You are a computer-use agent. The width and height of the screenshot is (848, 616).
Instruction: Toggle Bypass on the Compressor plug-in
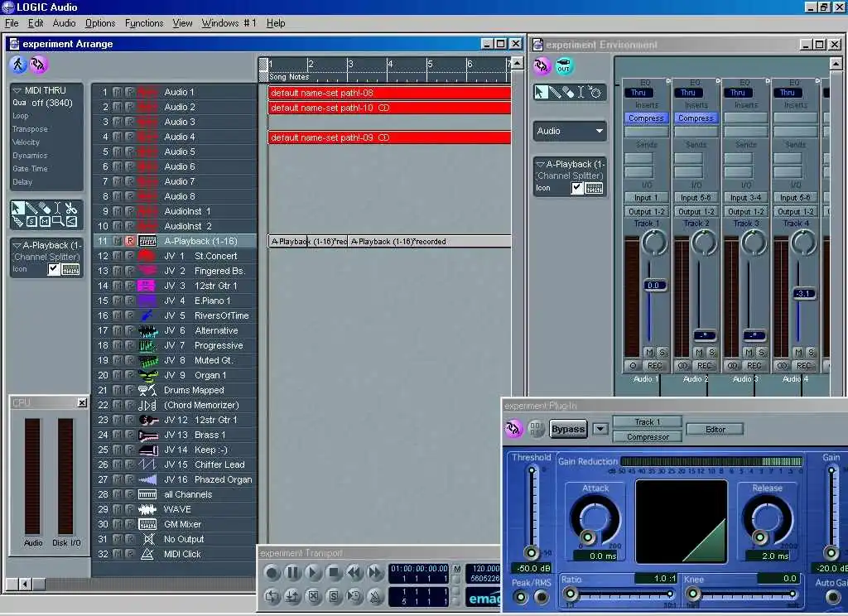coord(568,429)
